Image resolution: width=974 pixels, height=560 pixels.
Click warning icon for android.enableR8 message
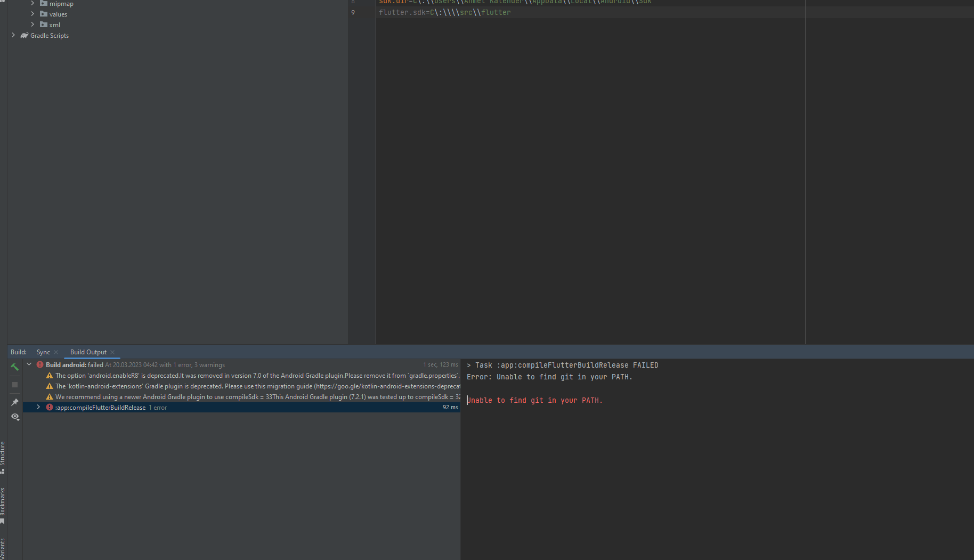point(50,375)
